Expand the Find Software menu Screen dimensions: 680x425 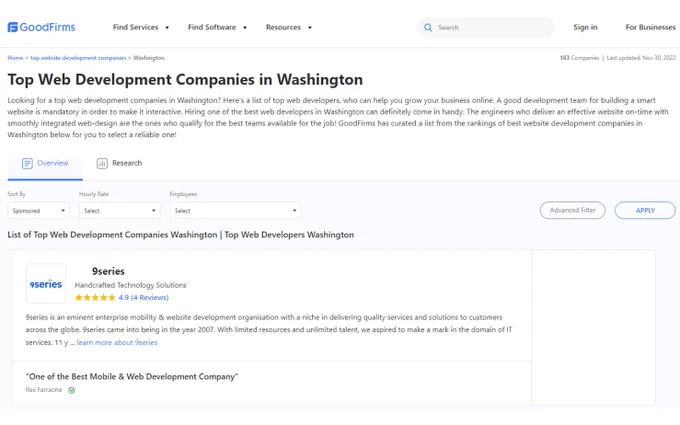tap(217, 27)
